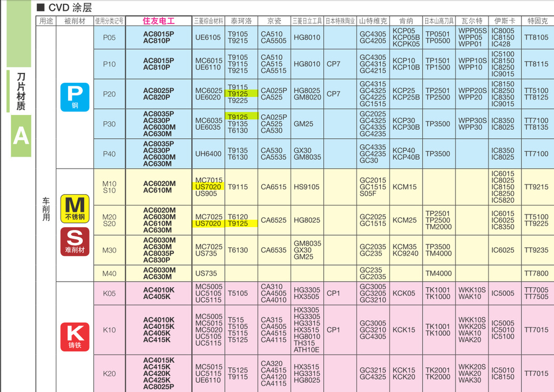Select the M20 S20 classification cell
Viewport: 554px width, 392px height.
point(109,220)
